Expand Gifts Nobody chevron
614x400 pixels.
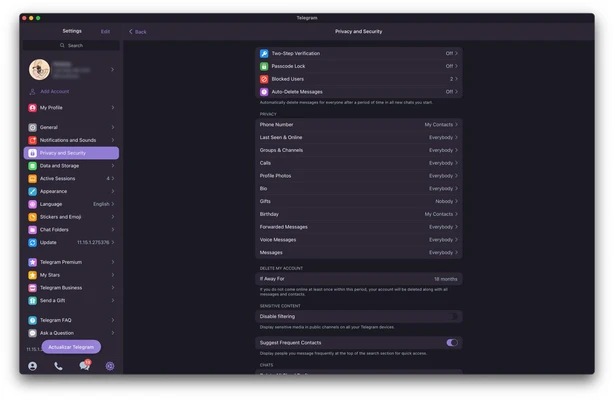[457, 201]
